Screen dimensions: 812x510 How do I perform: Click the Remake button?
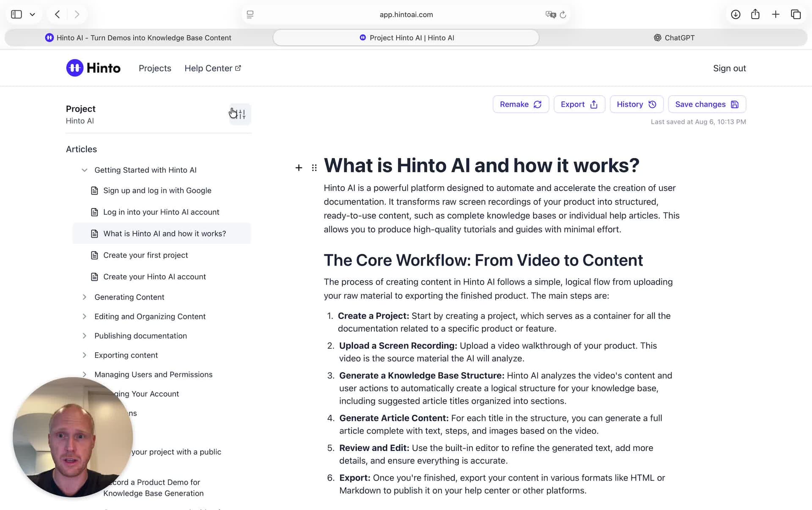(x=521, y=104)
